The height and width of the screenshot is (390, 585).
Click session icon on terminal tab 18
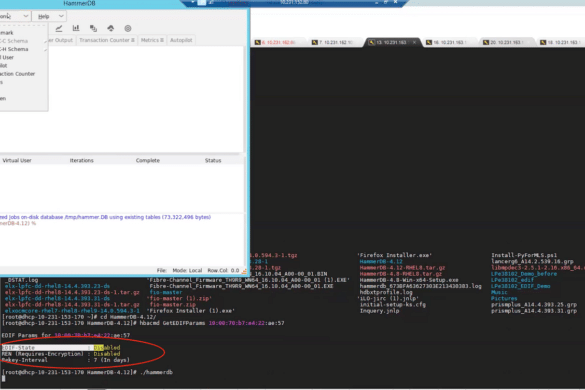click(543, 43)
